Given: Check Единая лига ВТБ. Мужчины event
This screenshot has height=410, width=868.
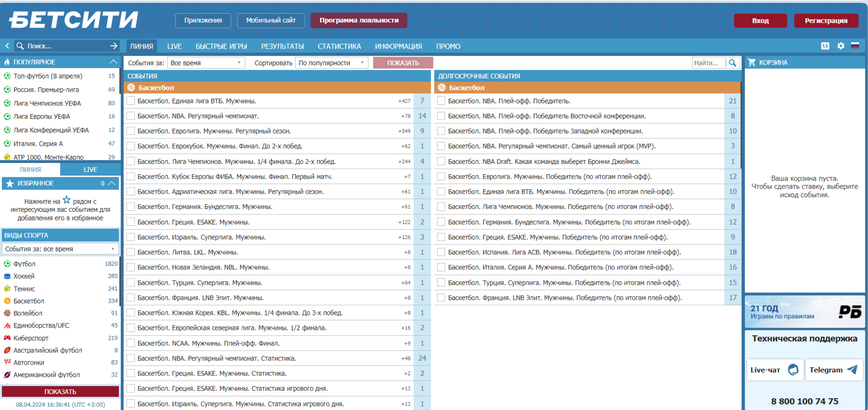Looking at the screenshot, I should [131, 101].
